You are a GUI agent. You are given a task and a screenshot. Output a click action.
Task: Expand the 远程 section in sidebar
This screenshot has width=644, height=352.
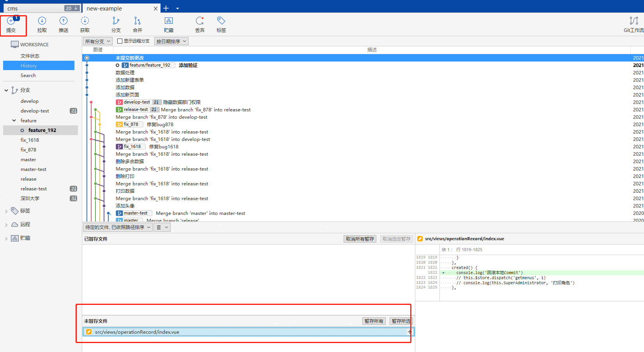coord(6,225)
